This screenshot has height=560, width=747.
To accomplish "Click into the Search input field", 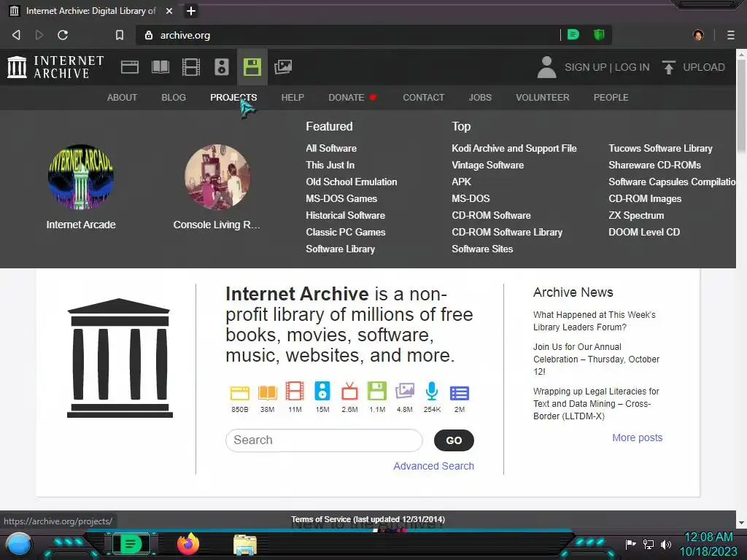I will [x=324, y=440].
